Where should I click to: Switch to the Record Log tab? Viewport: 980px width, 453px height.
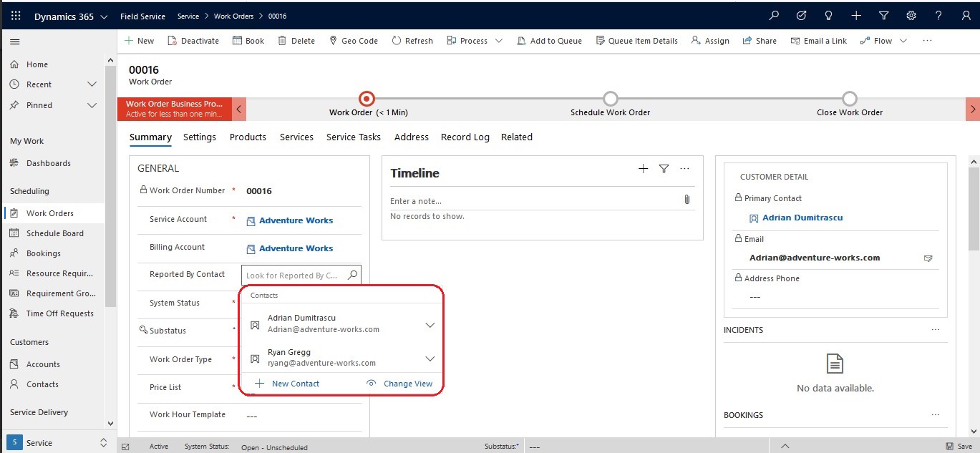point(465,137)
